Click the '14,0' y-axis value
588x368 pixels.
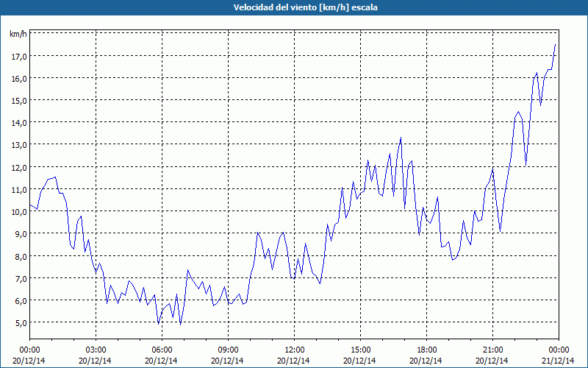point(19,123)
